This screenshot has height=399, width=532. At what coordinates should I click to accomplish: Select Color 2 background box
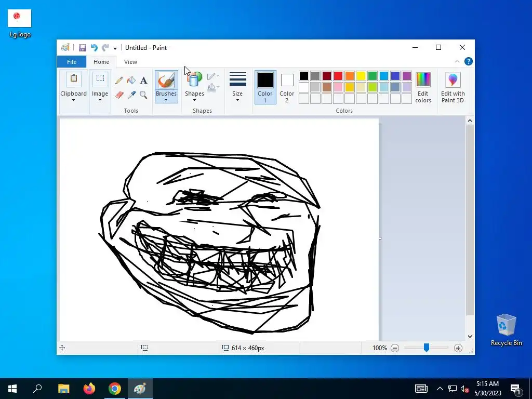click(287, 87)
